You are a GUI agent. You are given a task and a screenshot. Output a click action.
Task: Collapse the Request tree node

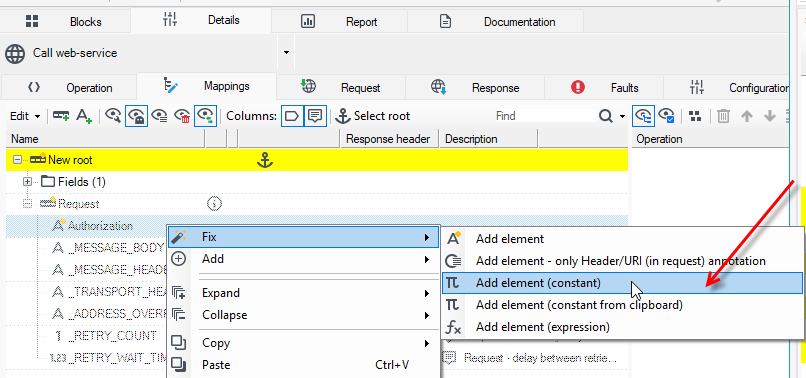pyautogui.click(x=28, y=204)
